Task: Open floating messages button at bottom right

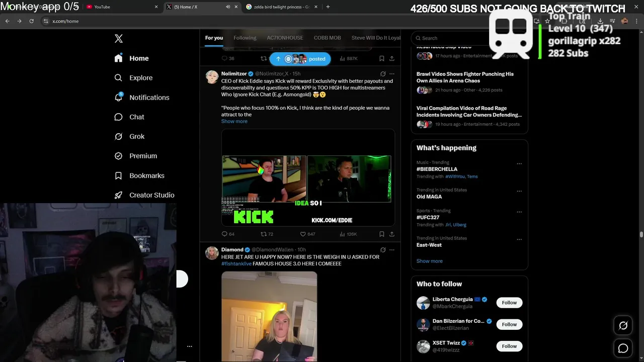Action: point(623,348)
